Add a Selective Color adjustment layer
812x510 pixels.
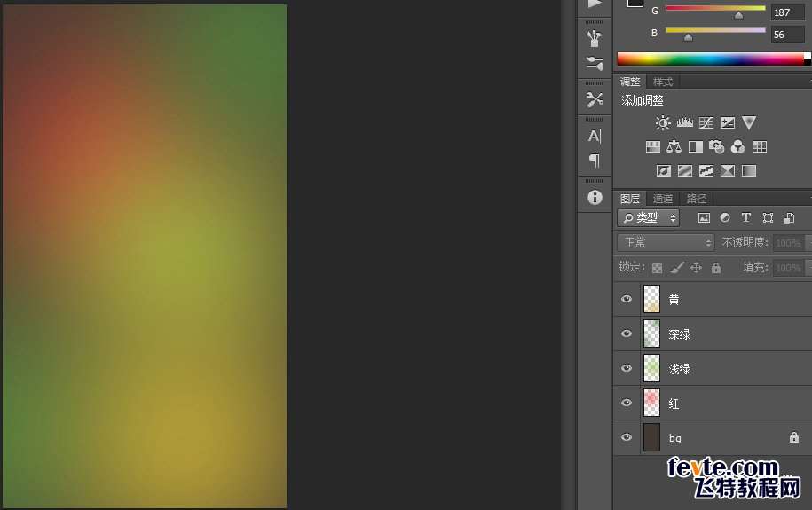coord(727,171)
